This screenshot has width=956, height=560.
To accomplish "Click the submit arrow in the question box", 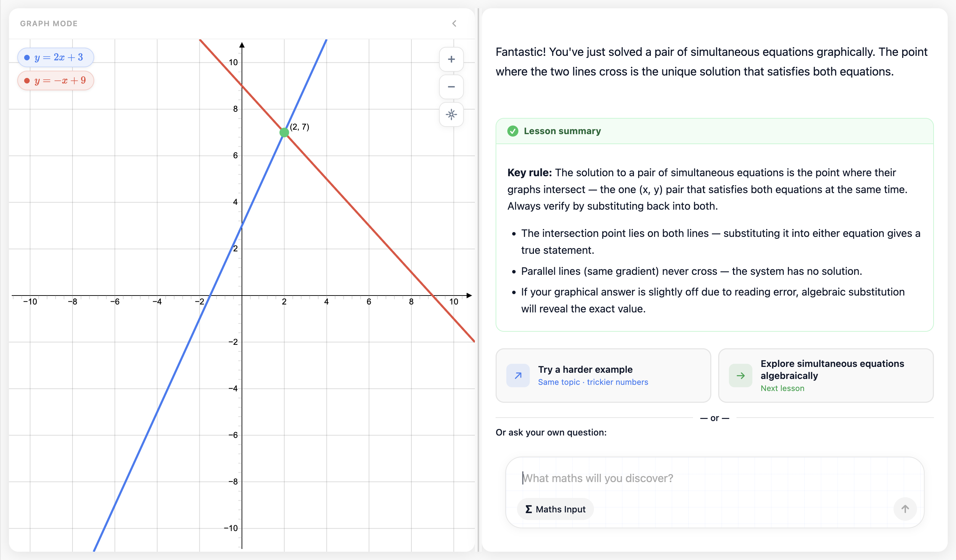I will (905, 509).
